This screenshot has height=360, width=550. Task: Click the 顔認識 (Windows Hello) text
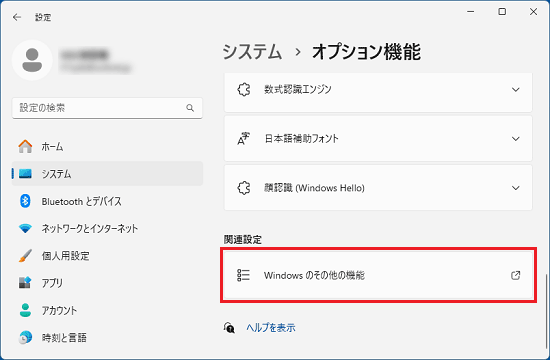[x=314, y=188]
